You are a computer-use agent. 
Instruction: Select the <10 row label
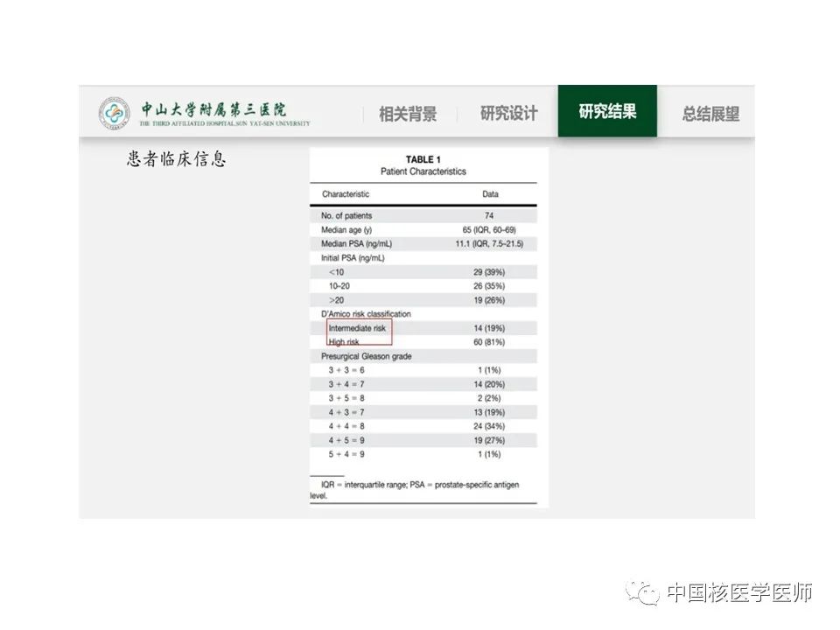336,272
